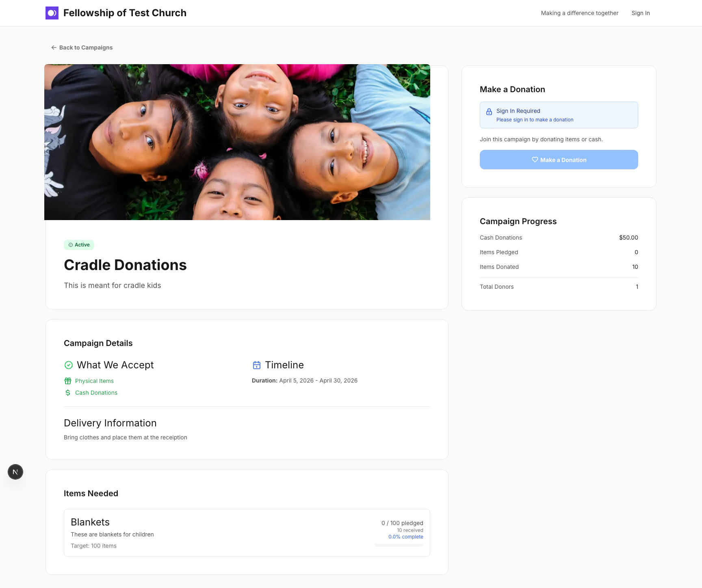Click the purple church logo icon
Screen dimensions: 702x588
[x=52, y=13]
